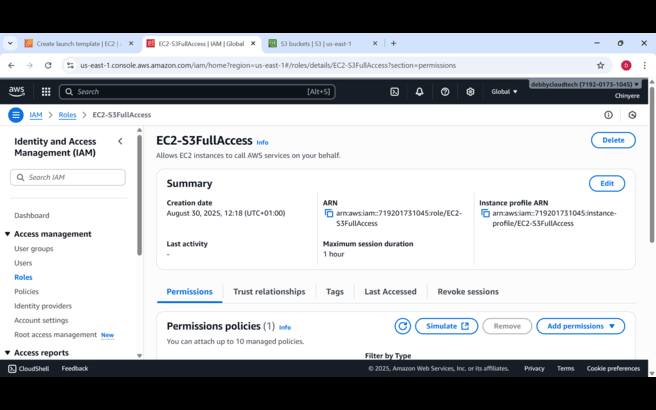Open the Chrome profile avatar
The width and height of the screenshot is (656, 410).
[626, 65]
